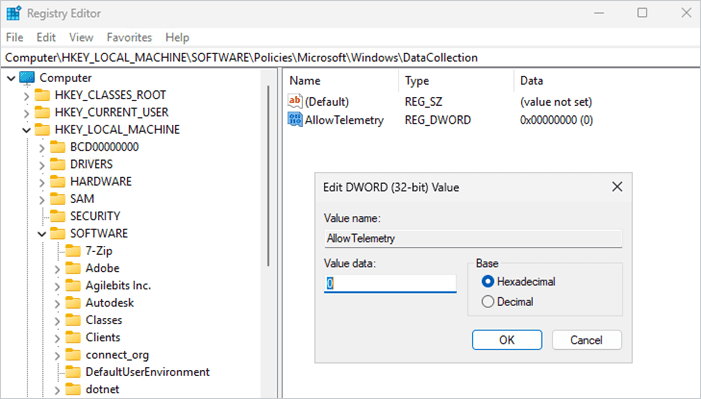
Task: Select the Decimal base radio button
Action: tap(488, 301)
